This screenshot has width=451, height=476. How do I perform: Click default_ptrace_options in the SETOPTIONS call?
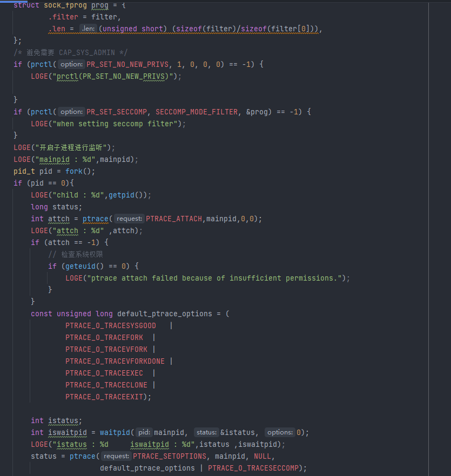click(147, 468)
